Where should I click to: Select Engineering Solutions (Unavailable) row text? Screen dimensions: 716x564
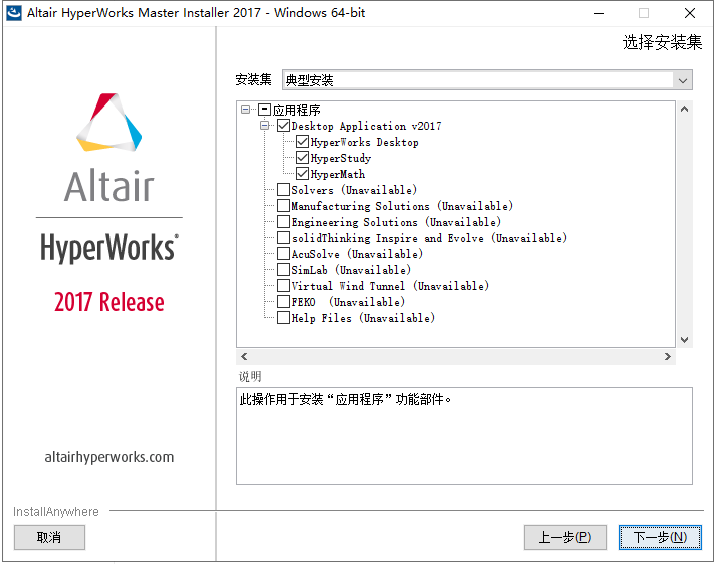[396, 222]
